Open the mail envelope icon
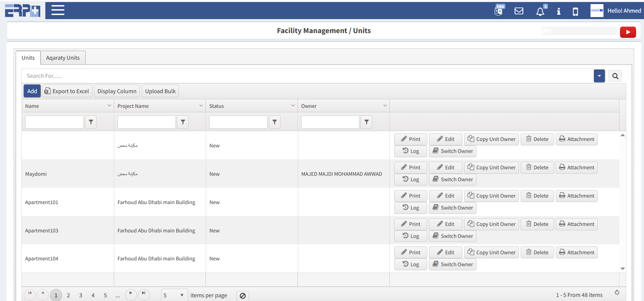This screenshot has height=301, width=644. point(519,11)
